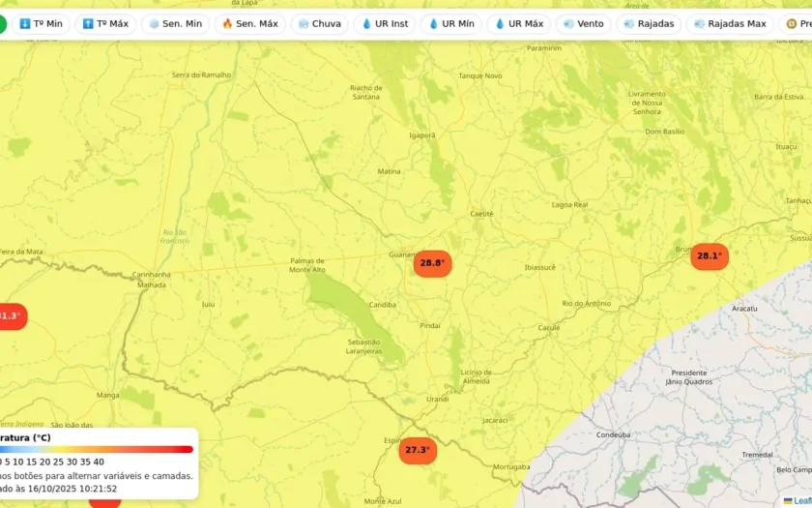The width and height of the screenshot is (812, 508).
Task: Show the Sen. Min thermal sensation layer
Action: tap(176, 24)
